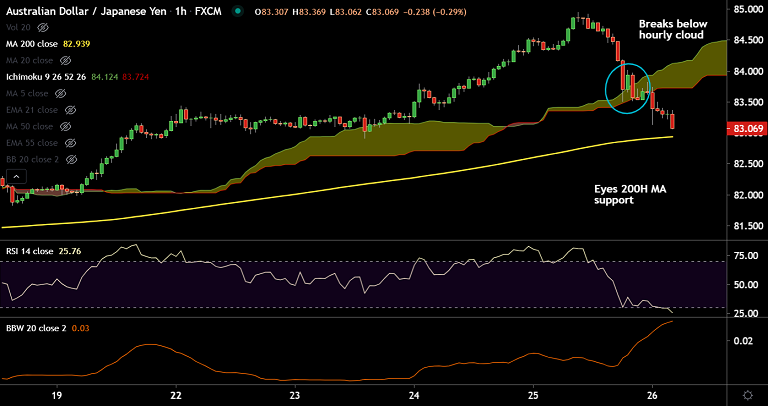Screen dimensions: 768x406
Task: Show the hidden EMA 21 close indicator
Action: tap(69, 110)
